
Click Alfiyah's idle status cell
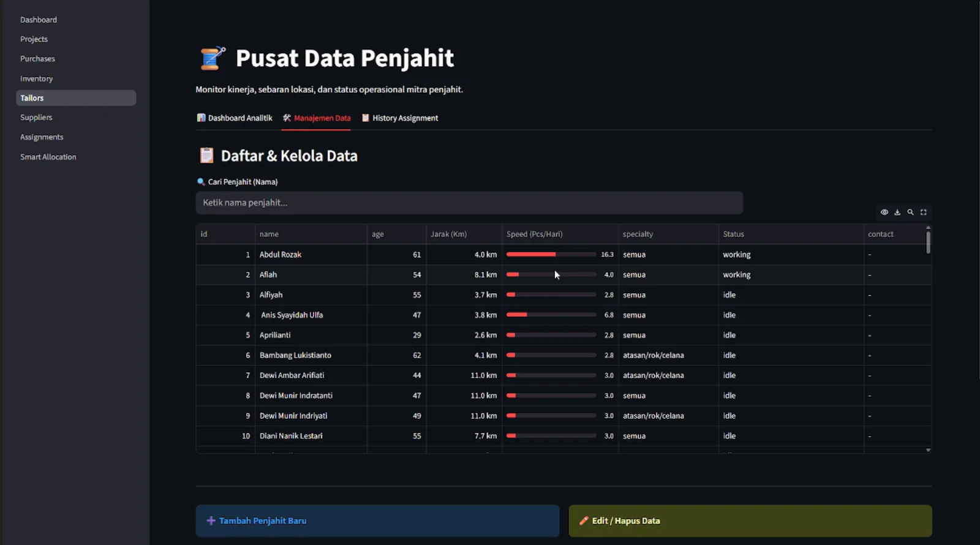coord(791,295)
